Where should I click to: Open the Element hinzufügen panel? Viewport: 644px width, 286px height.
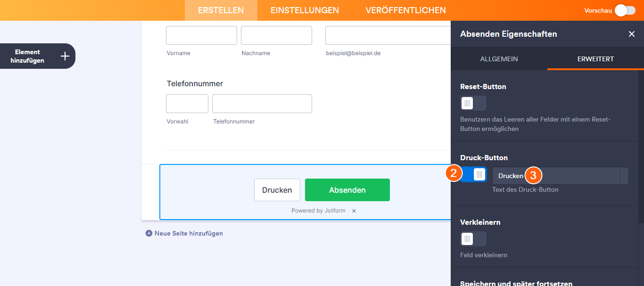pyautogui.click(x=38, y=56)
